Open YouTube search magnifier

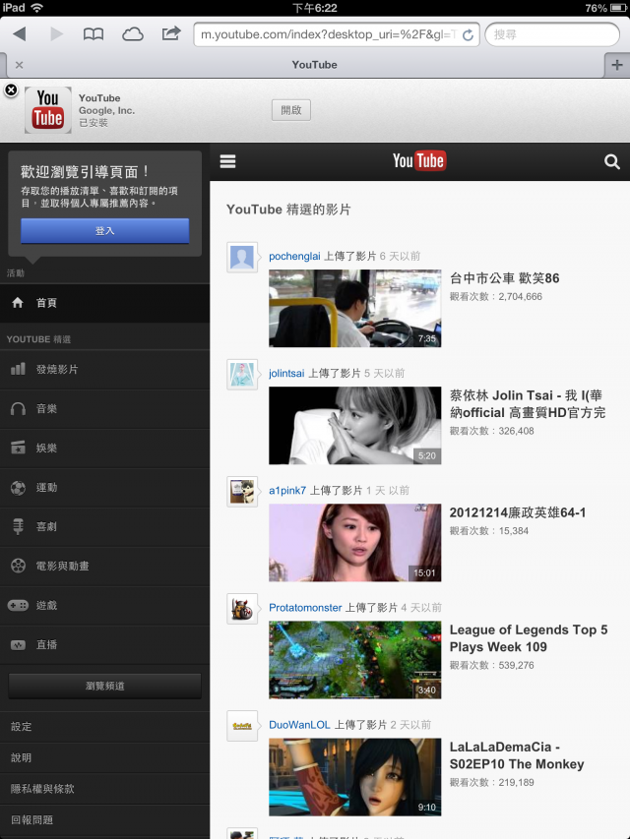click(611, 161)
